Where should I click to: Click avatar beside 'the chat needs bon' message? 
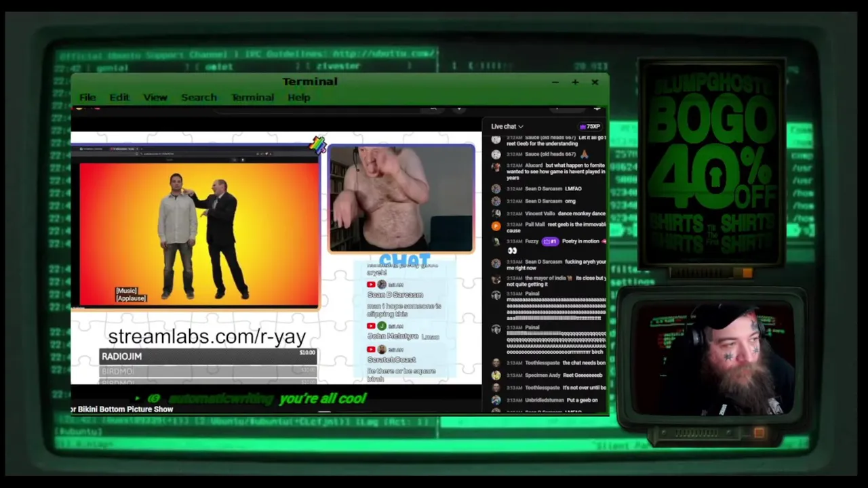496,363
